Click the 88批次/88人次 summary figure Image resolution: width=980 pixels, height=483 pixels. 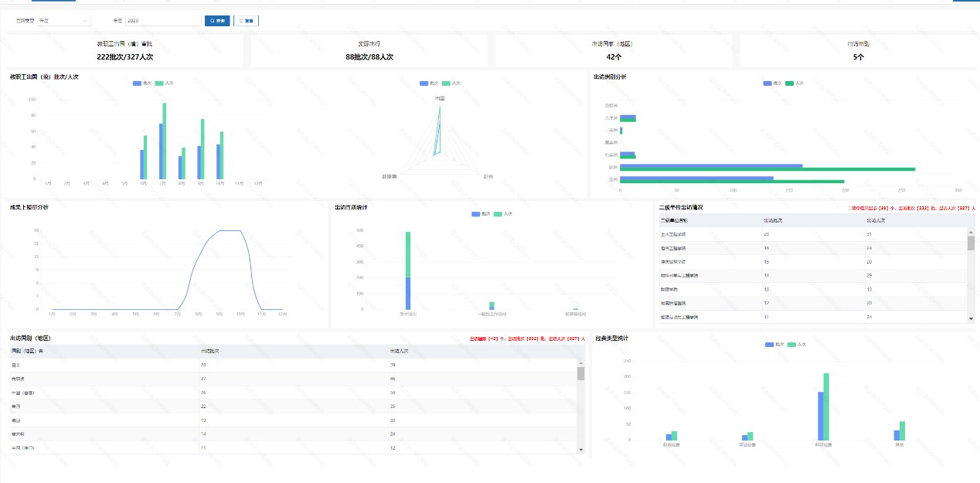pyautogui.click(x=369, y=57)
